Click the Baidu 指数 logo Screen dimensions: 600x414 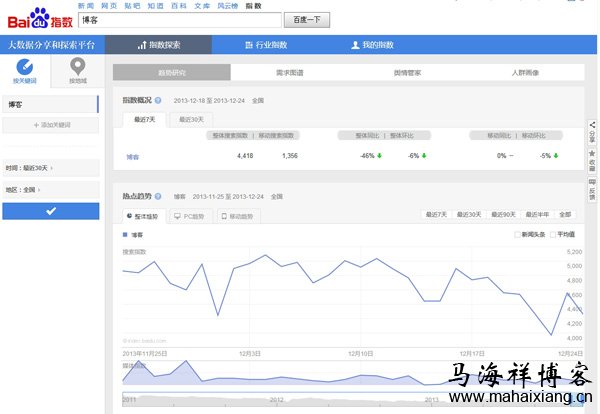pyautogui.click(x=40, y=18)
